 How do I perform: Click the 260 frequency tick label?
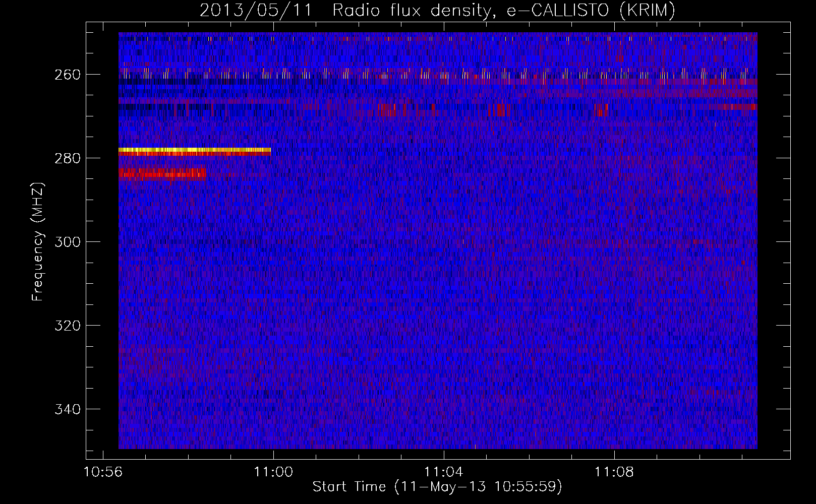tap(67, 75)
